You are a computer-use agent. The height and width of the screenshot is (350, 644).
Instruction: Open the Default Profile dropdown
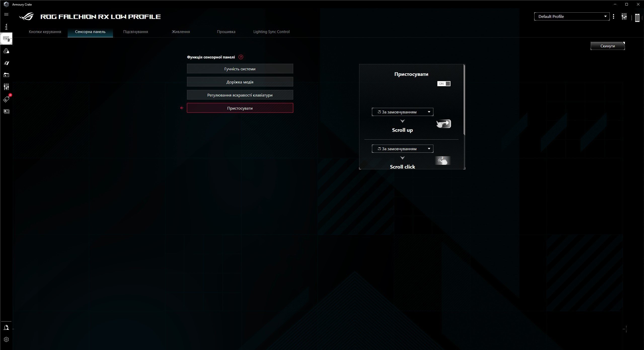pos(572,16)
